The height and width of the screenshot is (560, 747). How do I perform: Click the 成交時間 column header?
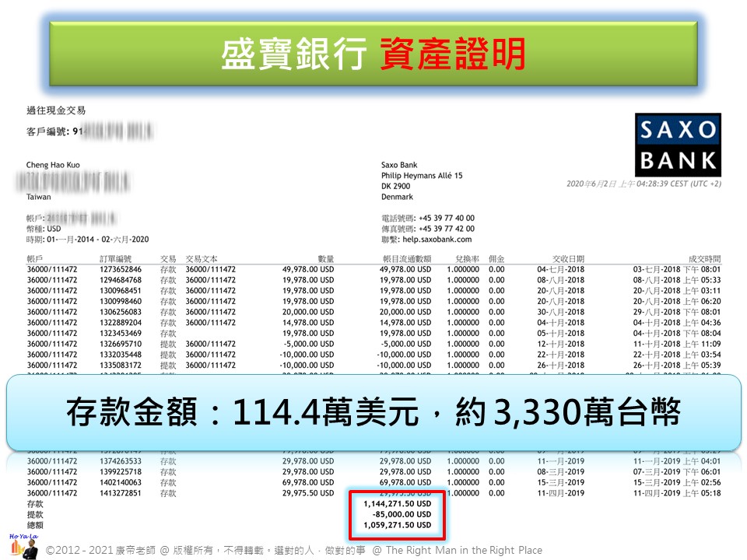pos(704,259)
